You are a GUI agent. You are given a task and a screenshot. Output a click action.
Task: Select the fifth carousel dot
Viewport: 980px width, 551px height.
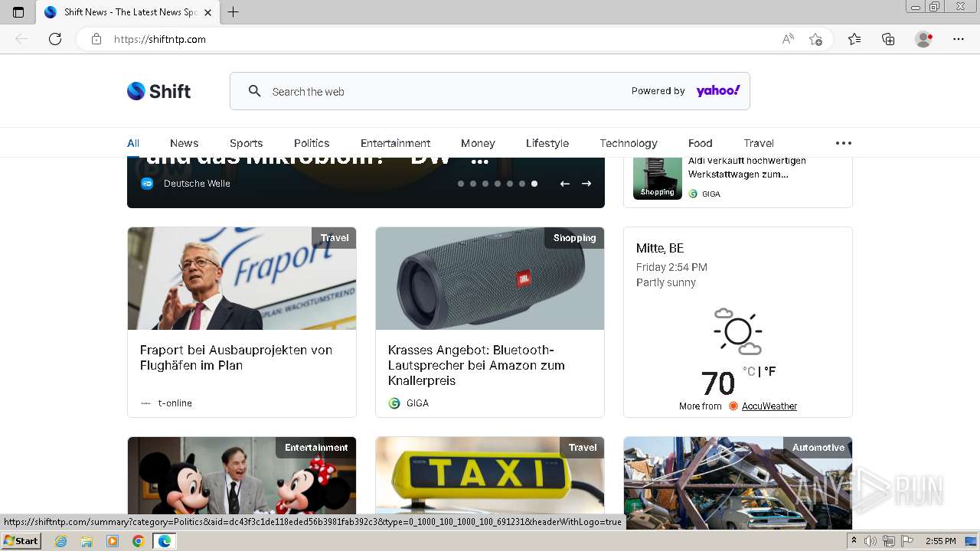click(510, 184)
